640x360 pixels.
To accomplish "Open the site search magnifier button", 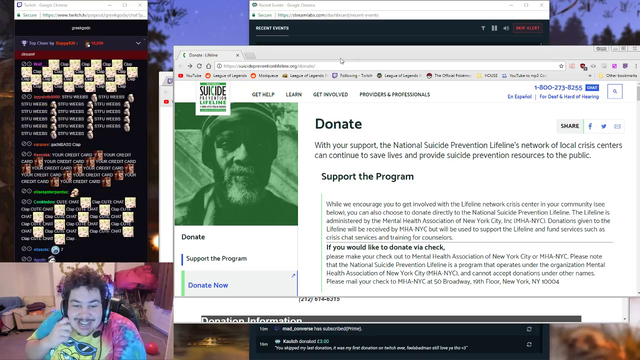I will tap(615, 91).
